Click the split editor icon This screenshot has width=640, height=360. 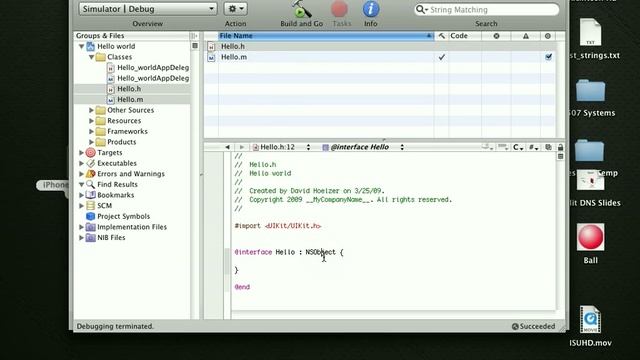(560, 157)
